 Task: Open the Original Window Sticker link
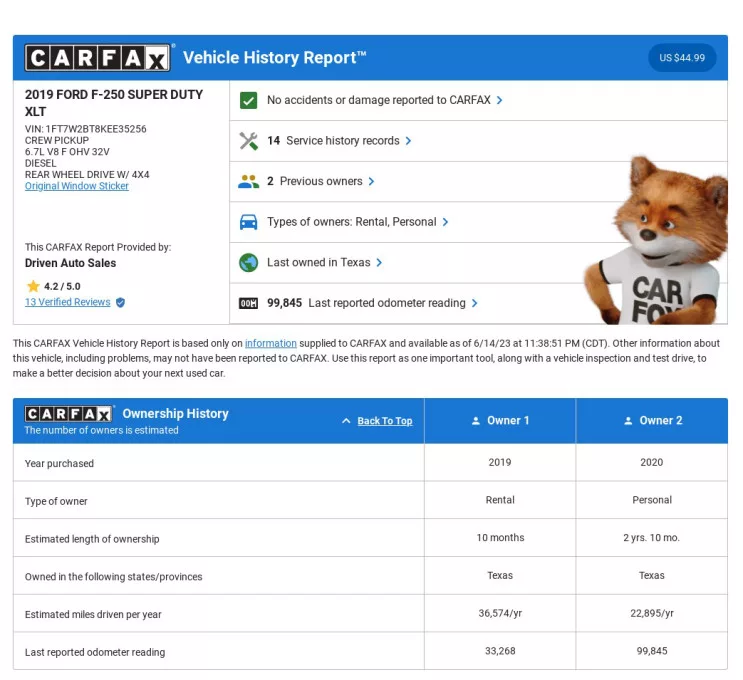pos(77,186)
